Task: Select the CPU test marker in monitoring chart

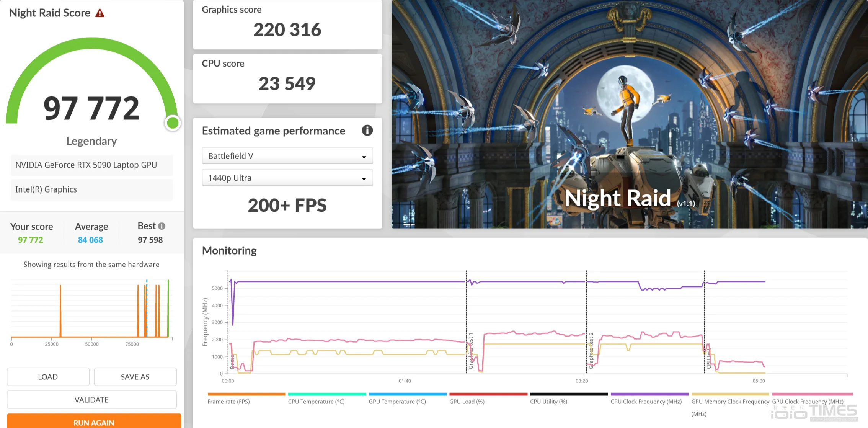Action: (709, 359)
